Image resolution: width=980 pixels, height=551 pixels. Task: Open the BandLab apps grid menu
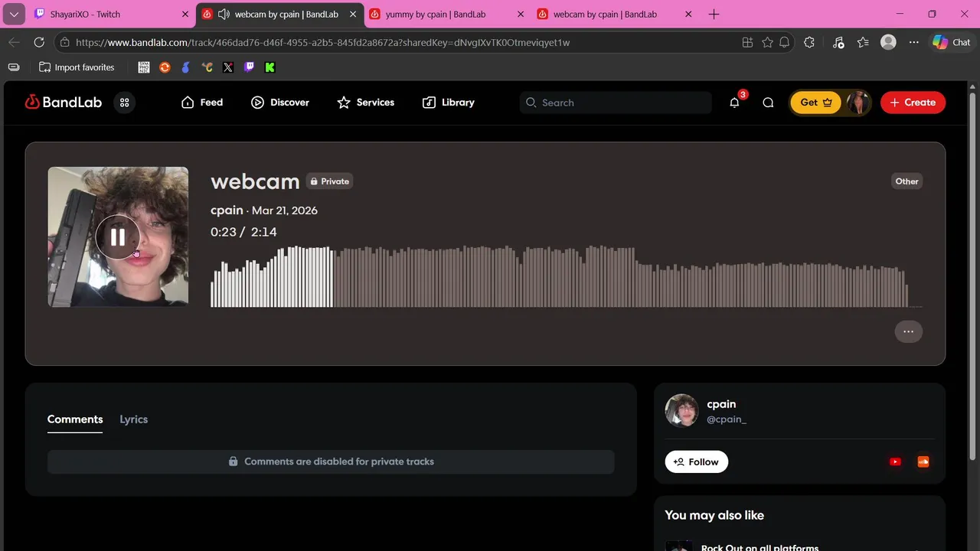click(x=125, y=103)
